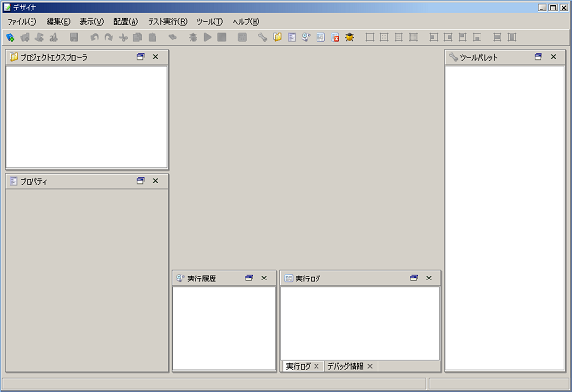Click the graduation cap icon in toolbar
This screenshot has width=572, height=392.
[350, 37]
